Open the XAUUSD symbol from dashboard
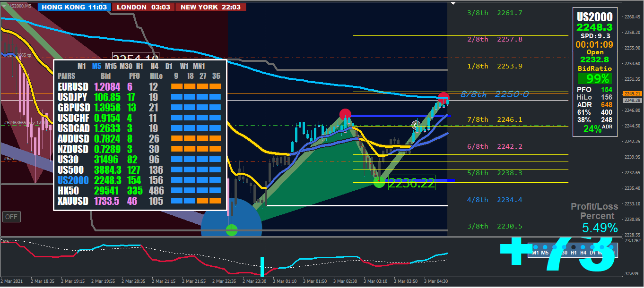644x288 pixels. point(73,201)
